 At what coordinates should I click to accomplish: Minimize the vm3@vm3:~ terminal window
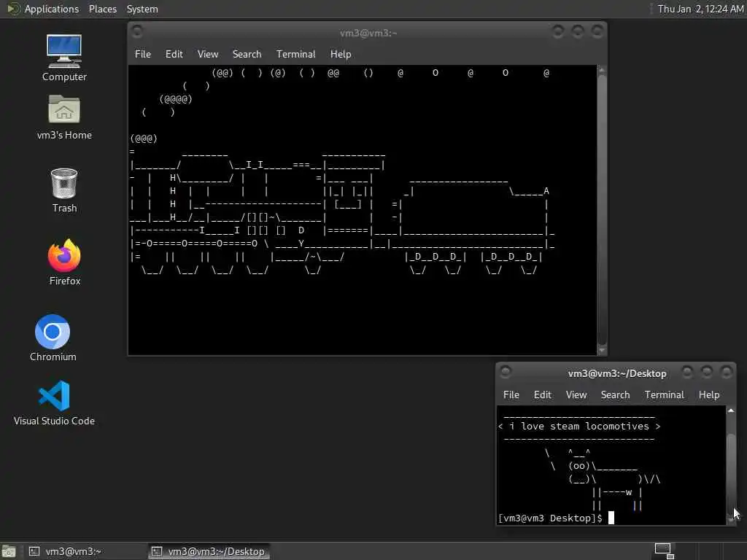(558, 32)
